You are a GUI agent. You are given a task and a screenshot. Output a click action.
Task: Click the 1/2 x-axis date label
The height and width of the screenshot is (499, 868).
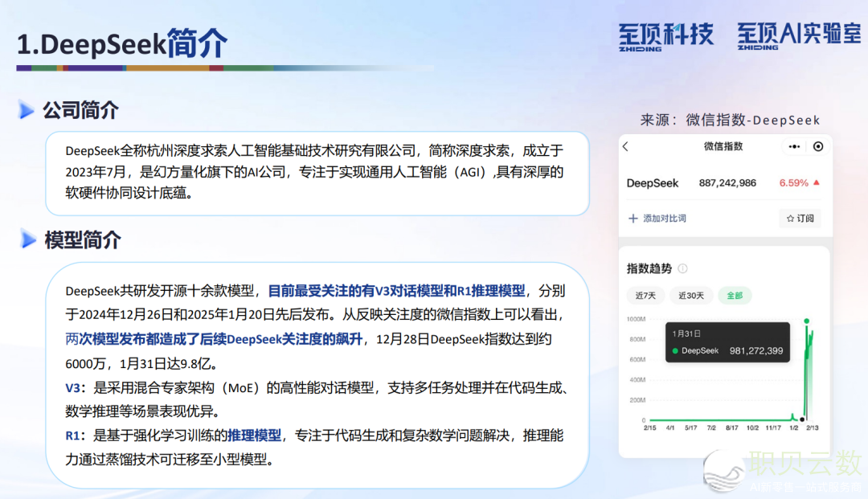coord(794,427)
